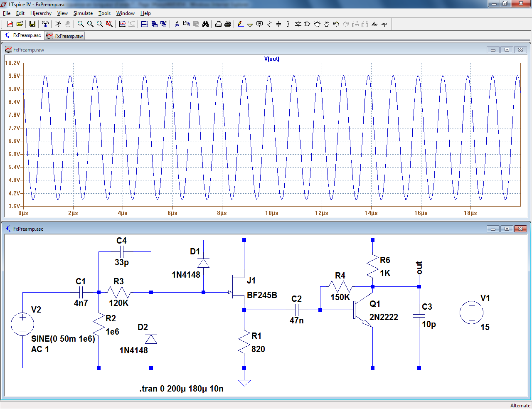Select the SPICE directive .op tool
Screen dimensions: 532x409
(x=384, y=24)
